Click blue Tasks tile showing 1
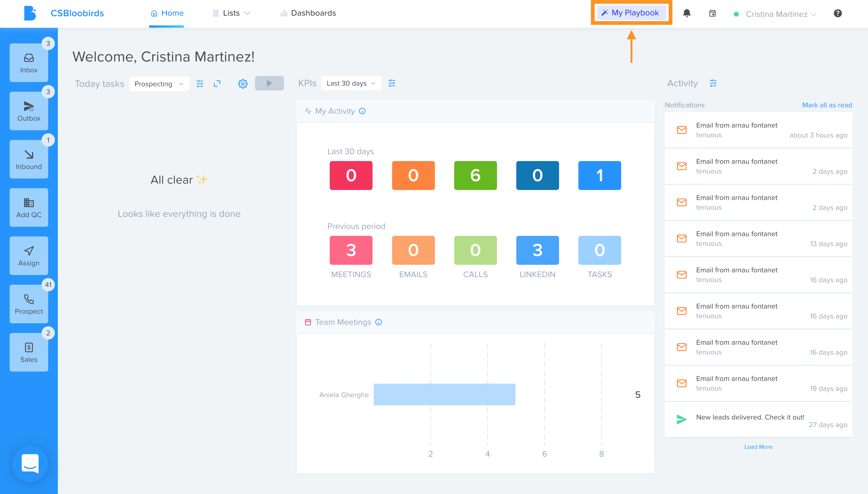The width and height of the screenshot is (868, 494). [x=599, y=176]
